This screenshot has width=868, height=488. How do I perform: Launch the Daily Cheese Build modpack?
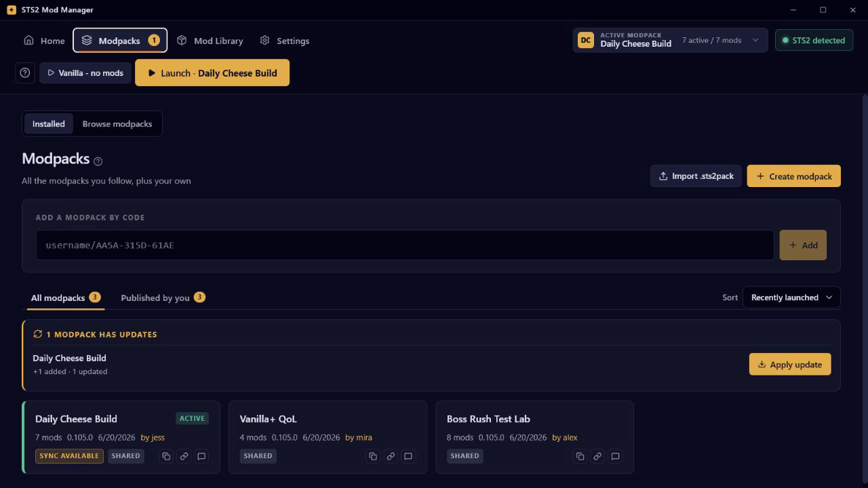[x=212, y=73]
